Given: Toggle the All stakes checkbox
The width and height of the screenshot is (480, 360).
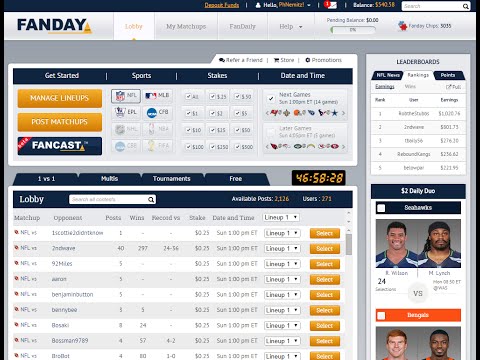Looking at the screenshot, I should tap(188, 96).
